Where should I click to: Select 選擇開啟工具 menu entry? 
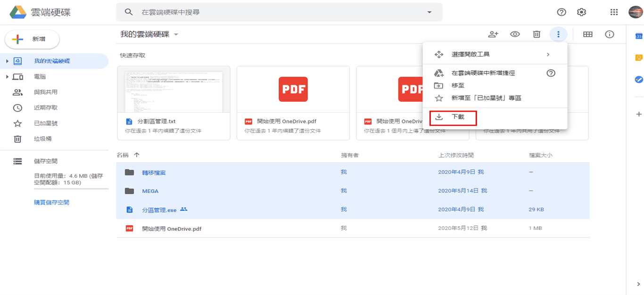495,55
